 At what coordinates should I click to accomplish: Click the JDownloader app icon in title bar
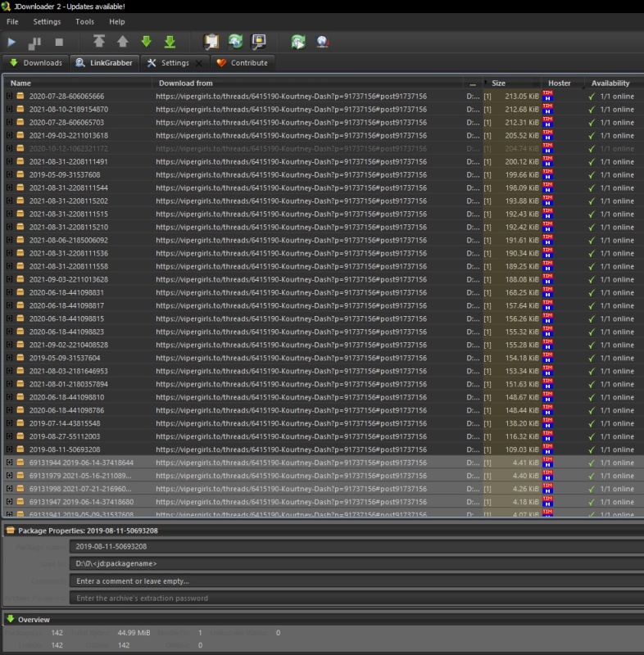tap(6, 6)
